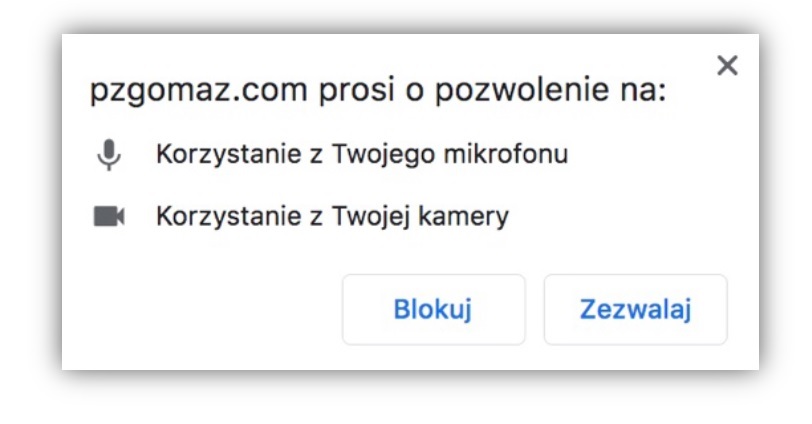The image size is (812, 424).
Task: Click the microphone icon
Action: click(109, 155)
